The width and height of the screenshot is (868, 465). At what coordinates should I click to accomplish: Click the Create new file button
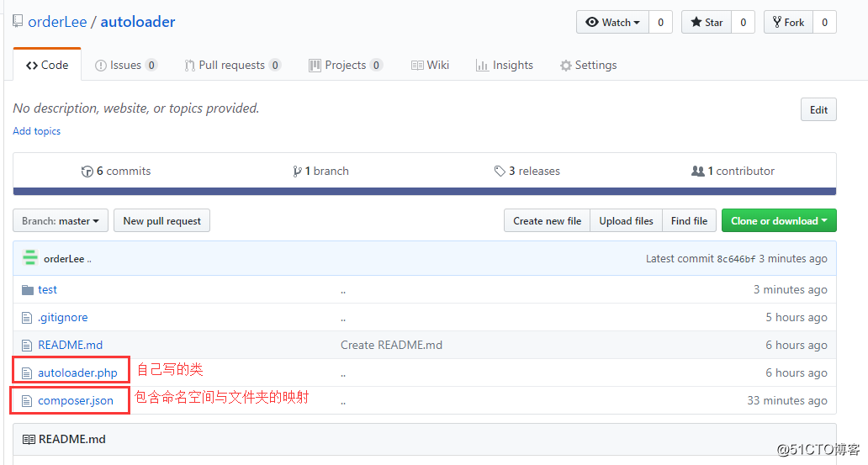coord(547,220)
